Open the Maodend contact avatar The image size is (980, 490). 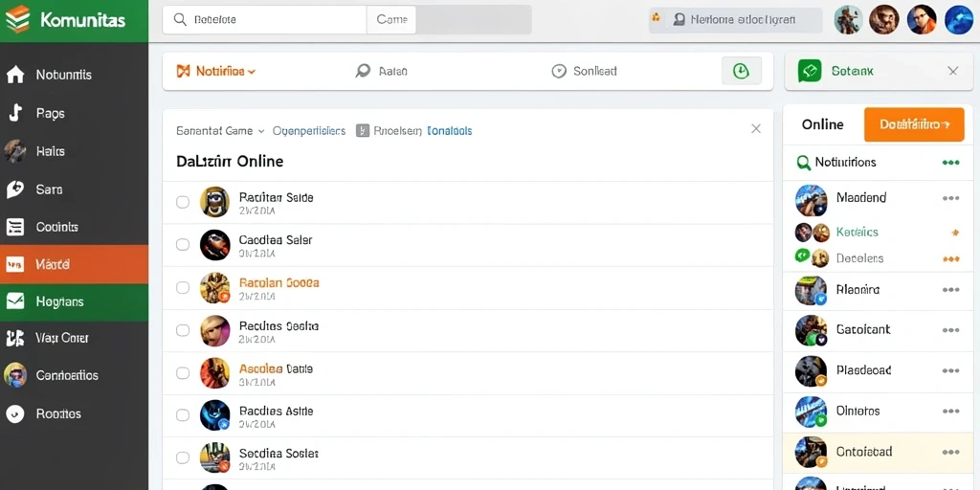(x=812, y=201)
